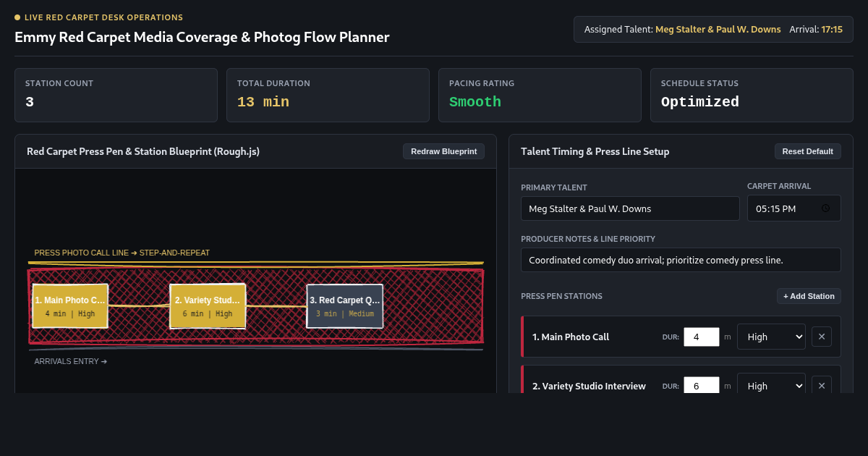
Task: Select the Main Photo Call blueprint box
Action: [x=70, y=306]
